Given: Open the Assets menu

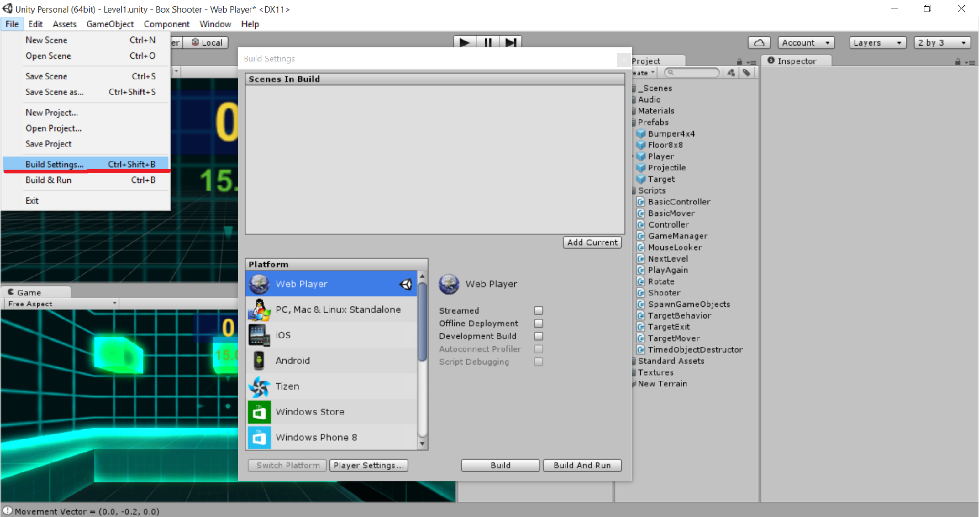Looking at the screenshot, I should (x=65, y=24).
